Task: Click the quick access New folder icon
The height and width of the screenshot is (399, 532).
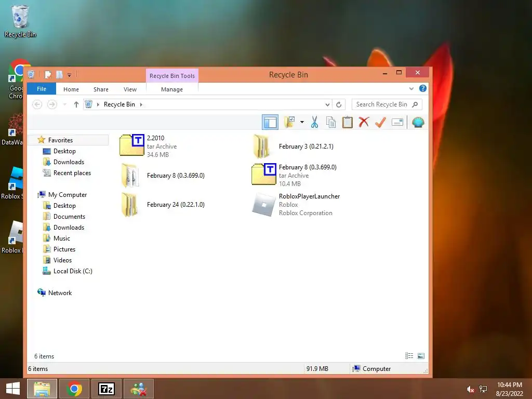Action: (x=59, y=75)
